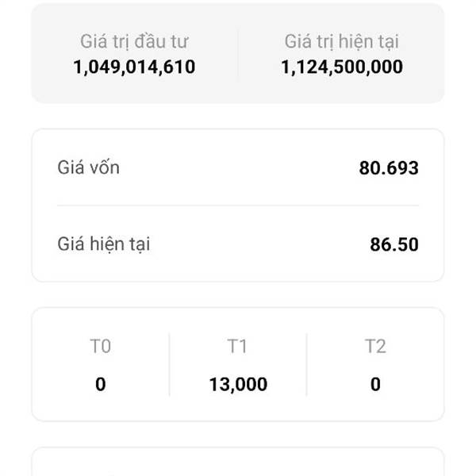
Task: Select the current price 86.50
Action: [x=393, y=244]
